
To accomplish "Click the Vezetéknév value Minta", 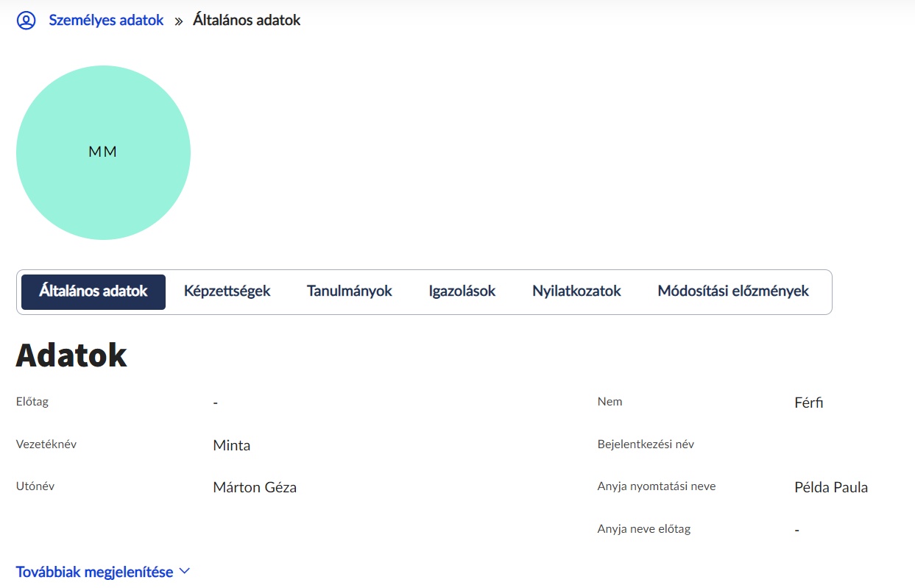I will coord(231,445).
